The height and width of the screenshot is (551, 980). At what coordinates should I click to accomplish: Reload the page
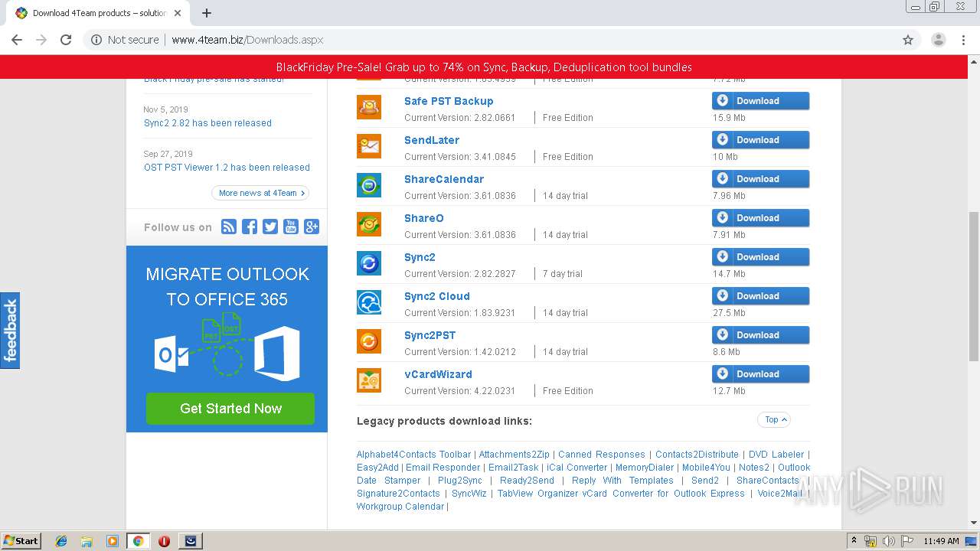point(66,40)
